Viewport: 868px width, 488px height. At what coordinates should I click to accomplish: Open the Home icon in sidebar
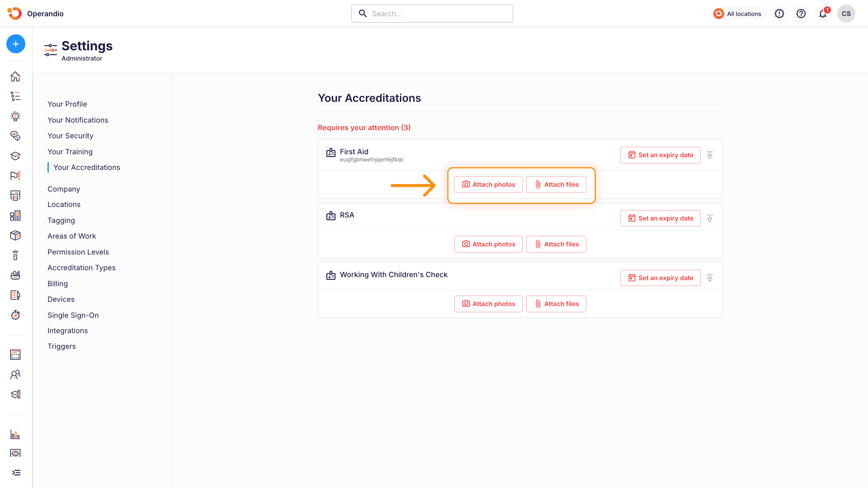tap(15, 77)
